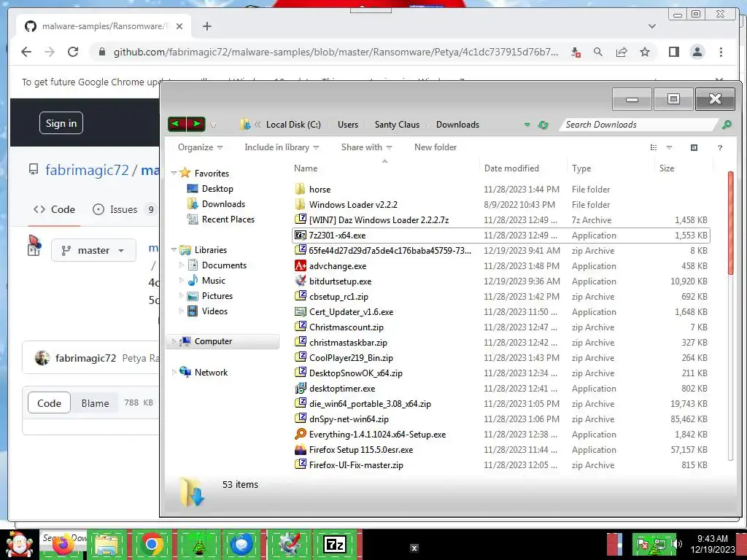The height and width of the screenshot is (560, 747).
Task: Open view options dropdown arrow
Action: click(x=669, y=147)
